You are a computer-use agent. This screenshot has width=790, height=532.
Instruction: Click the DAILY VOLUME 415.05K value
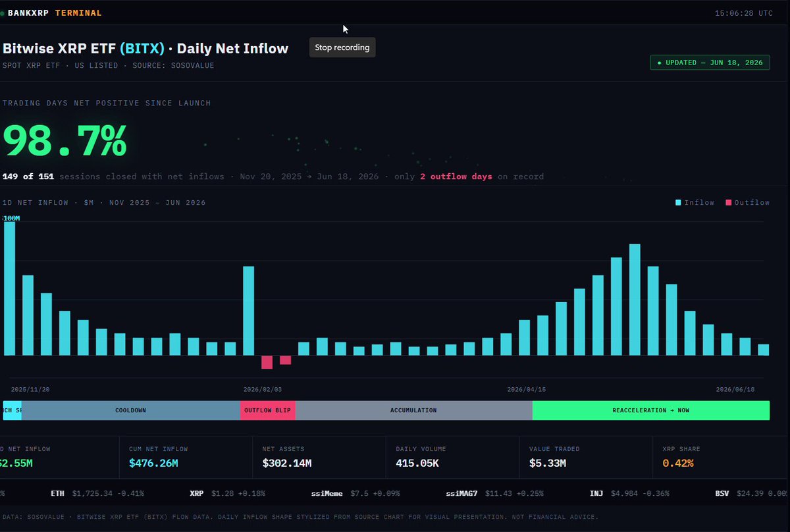tap(418, 463)
